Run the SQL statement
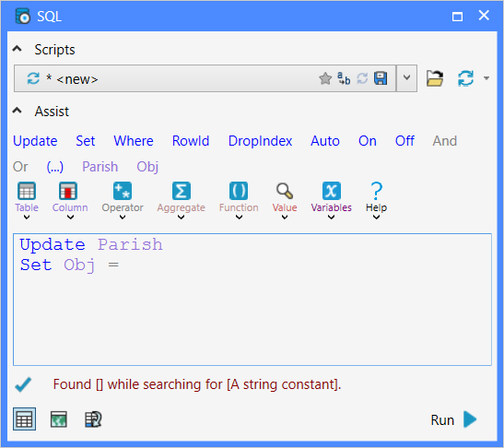The width and height of the screenshot is (504, 448). 454,419
